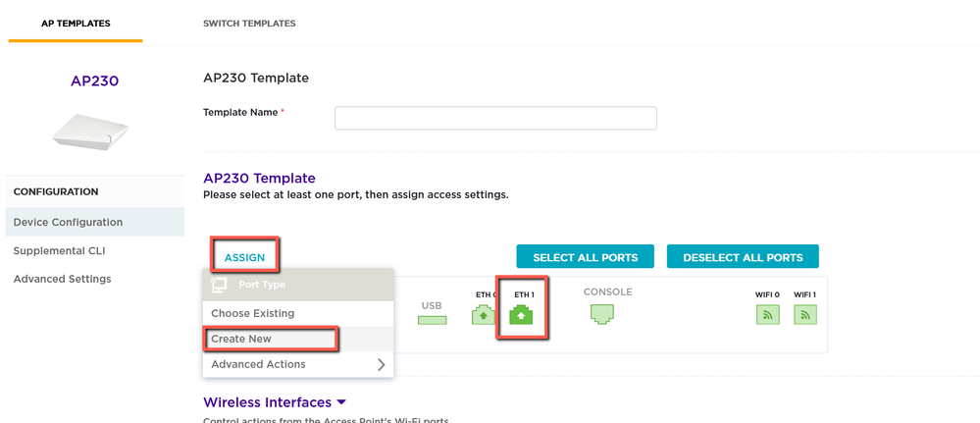Click the USB port icon

click(432, 319)
